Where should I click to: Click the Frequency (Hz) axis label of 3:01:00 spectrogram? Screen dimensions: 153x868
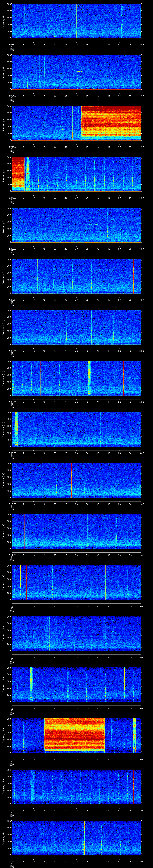3,21
